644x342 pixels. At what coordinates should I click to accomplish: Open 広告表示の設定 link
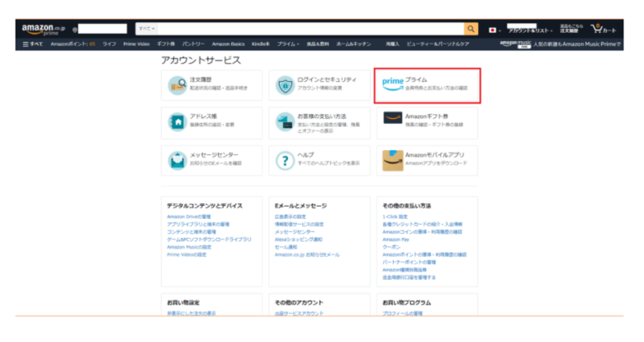coord(290,216)
